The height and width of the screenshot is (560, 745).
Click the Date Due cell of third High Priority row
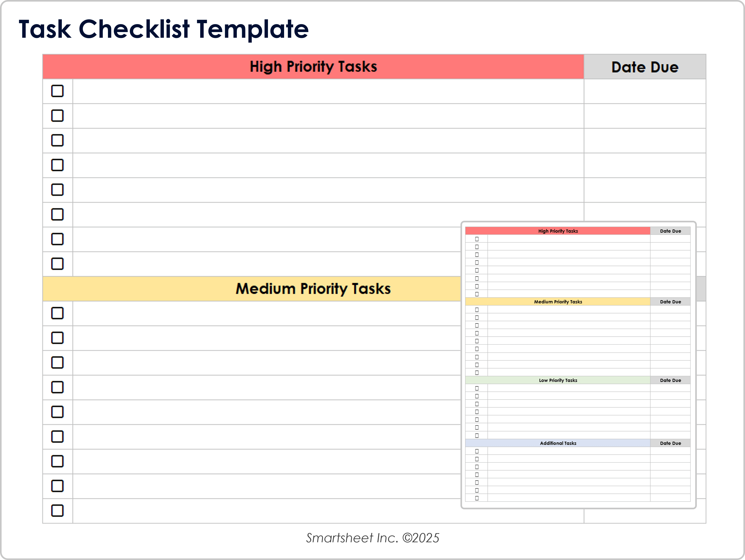pyautogui.click(x=645, y=141)
